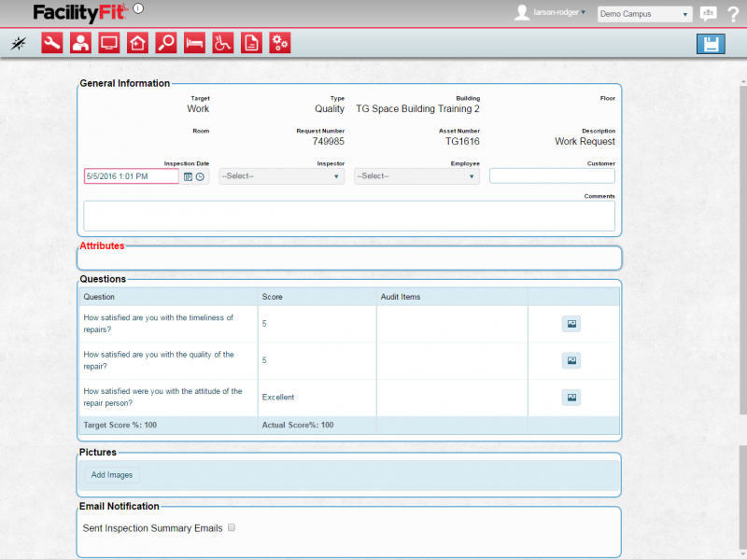Viewport: 747px width, 560px height.
Task: Select the Wrench maintenance tool icon
Action: [x=51, y=42]
